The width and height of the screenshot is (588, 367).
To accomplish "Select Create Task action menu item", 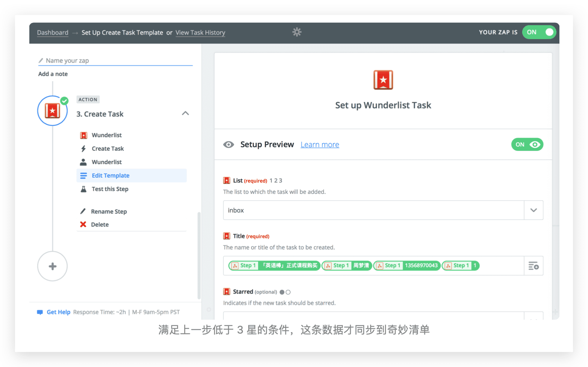I will [x=108, y=149].
